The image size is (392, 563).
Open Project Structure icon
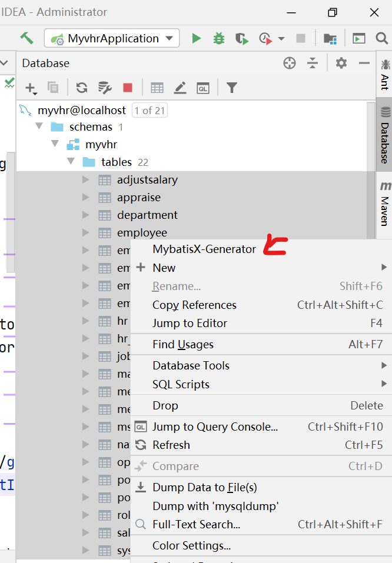tap(330, 38)
